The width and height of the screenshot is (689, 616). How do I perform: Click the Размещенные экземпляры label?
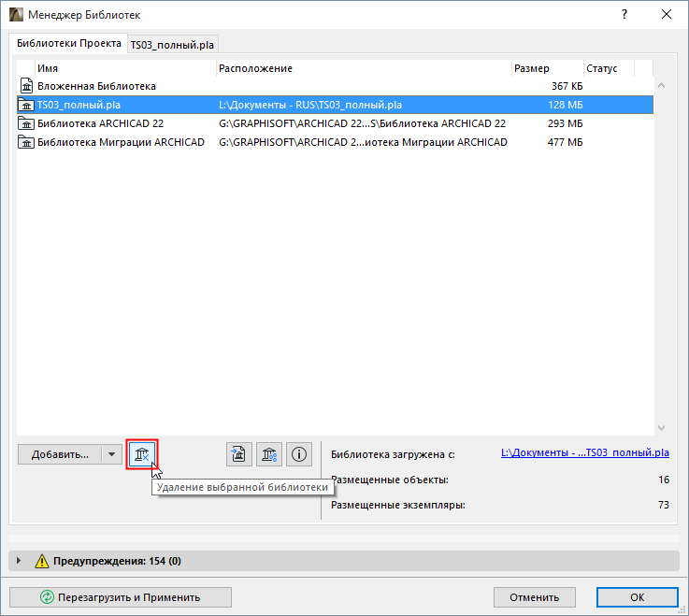point(398,506)
